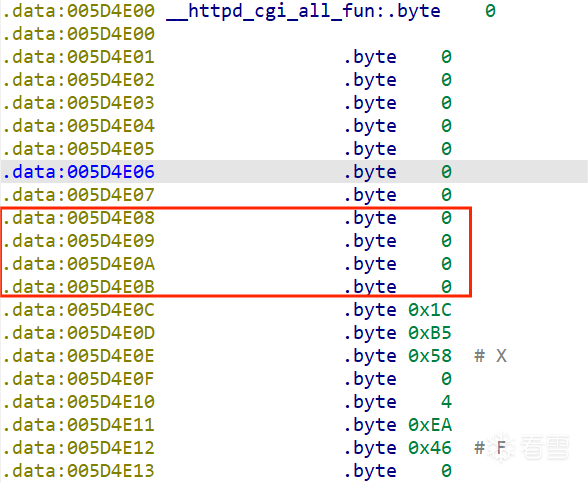Screen dimensions: 588x483
Task: Click address .data:005D4E02
Action: 79,80
